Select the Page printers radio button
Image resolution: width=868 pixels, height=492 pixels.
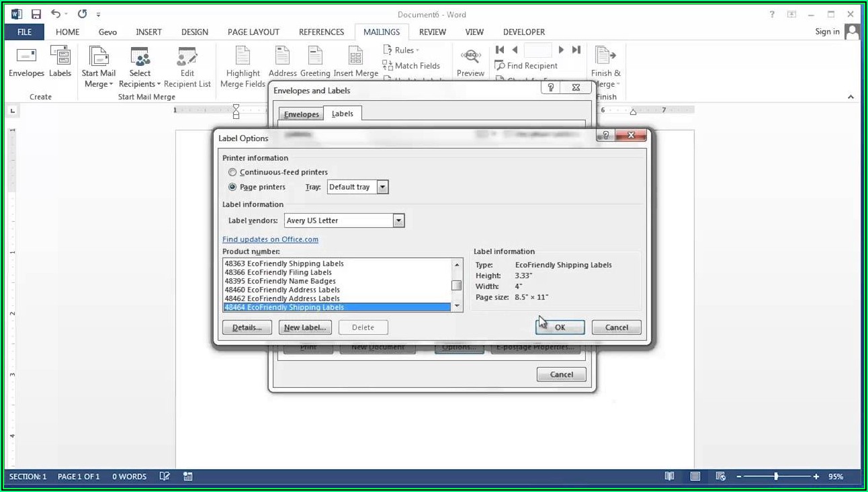pos(232,187)
